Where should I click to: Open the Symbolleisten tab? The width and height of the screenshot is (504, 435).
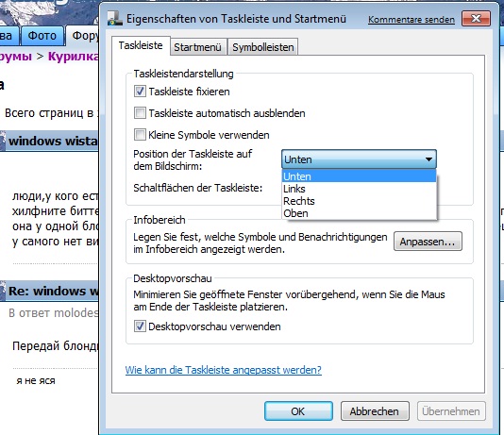pos(263,47)
